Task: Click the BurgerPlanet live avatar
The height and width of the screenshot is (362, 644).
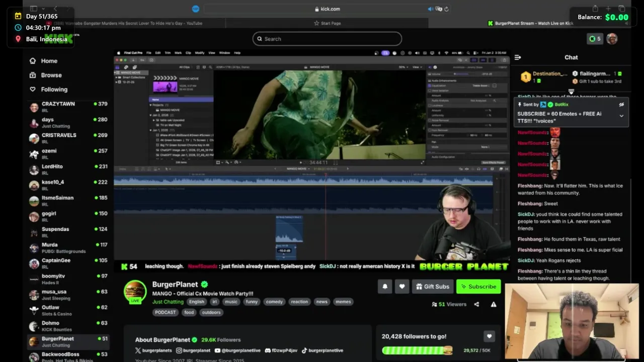Action: [135, 292]
